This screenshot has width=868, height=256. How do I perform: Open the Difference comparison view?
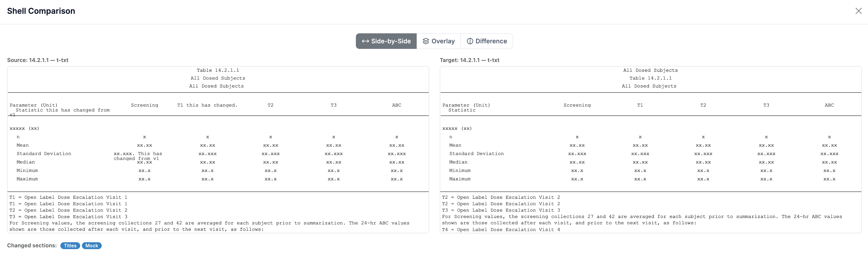(x=487, y=41)
